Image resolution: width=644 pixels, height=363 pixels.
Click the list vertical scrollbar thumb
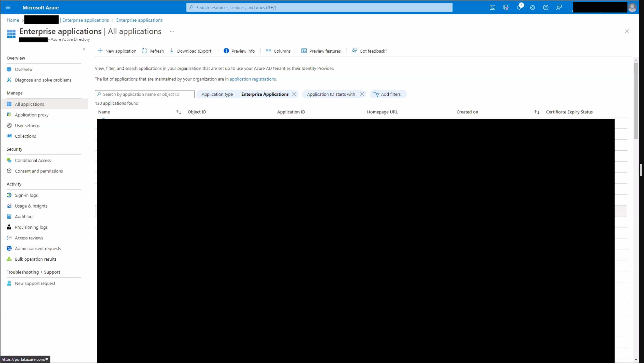pos(636,101)
